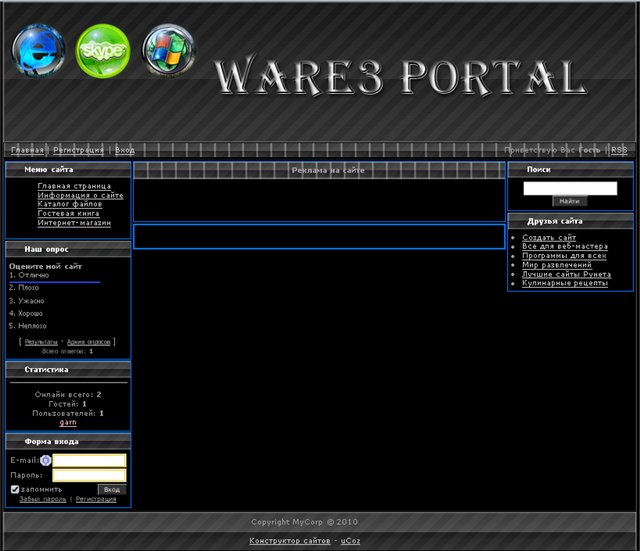Click the Пользователей: 1 statistic
This screenshot has height=551, width=640.
point(68,413)
